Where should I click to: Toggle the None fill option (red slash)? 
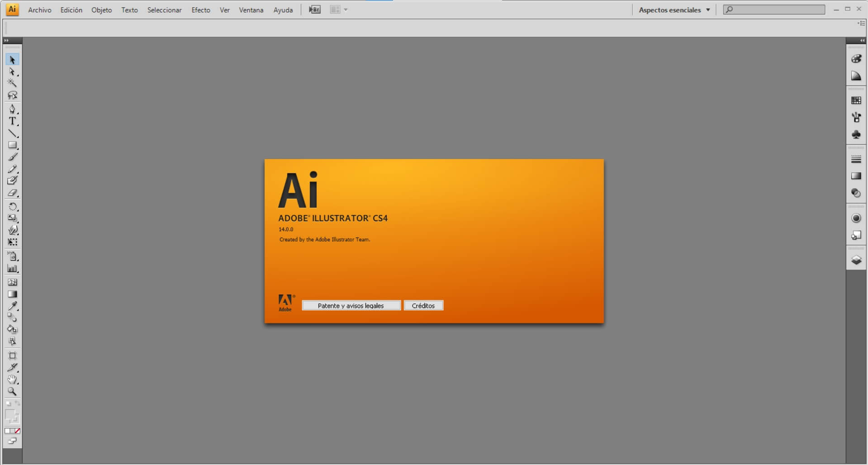coord(18,431)
